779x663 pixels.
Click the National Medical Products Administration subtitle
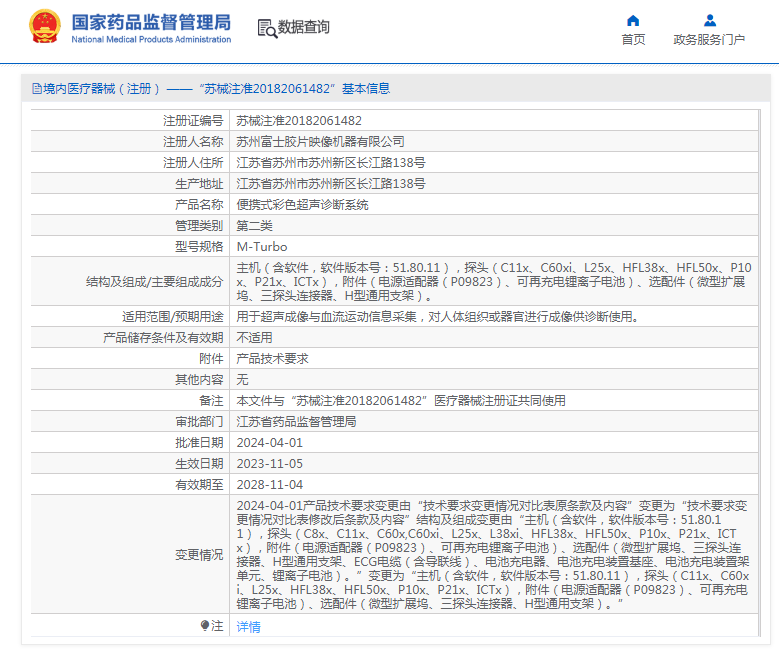(151, 40)
